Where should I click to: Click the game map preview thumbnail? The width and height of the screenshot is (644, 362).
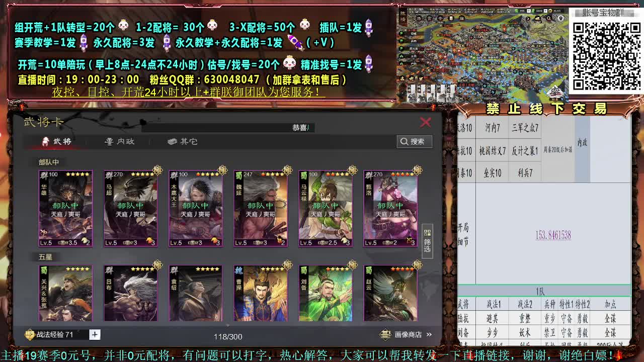[482, 54]
